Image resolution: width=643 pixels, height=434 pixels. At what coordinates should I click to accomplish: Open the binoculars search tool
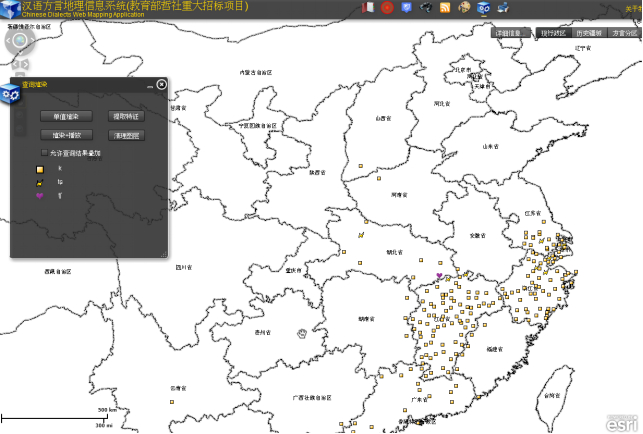pyautogui.click(x=426, y=7)
